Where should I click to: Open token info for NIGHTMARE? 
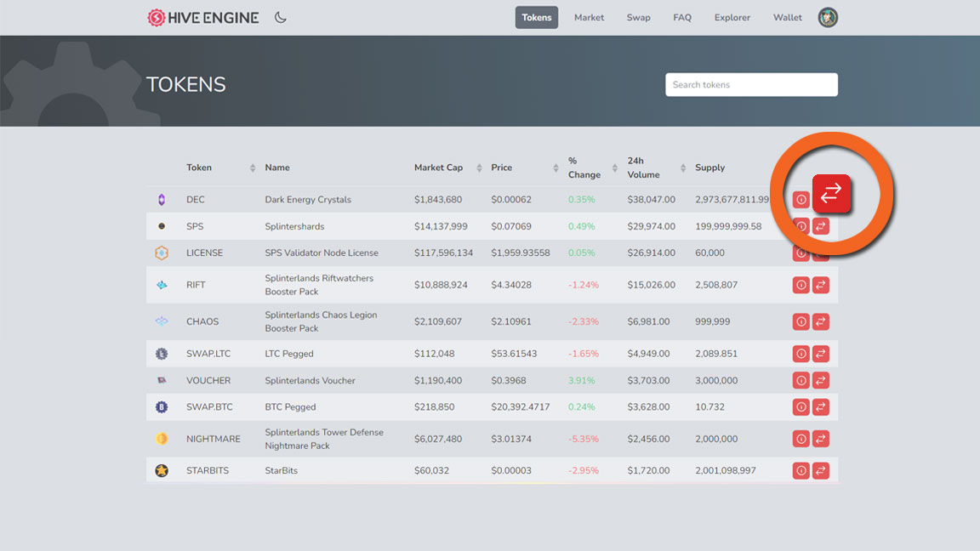(x=801, y=439)
